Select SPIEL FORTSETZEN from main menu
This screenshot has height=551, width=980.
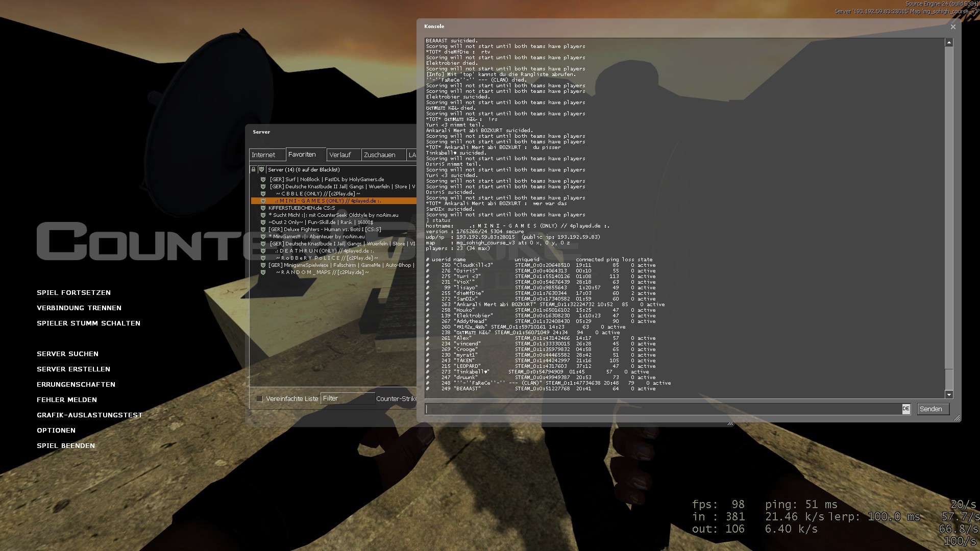[x=73, y=293]
